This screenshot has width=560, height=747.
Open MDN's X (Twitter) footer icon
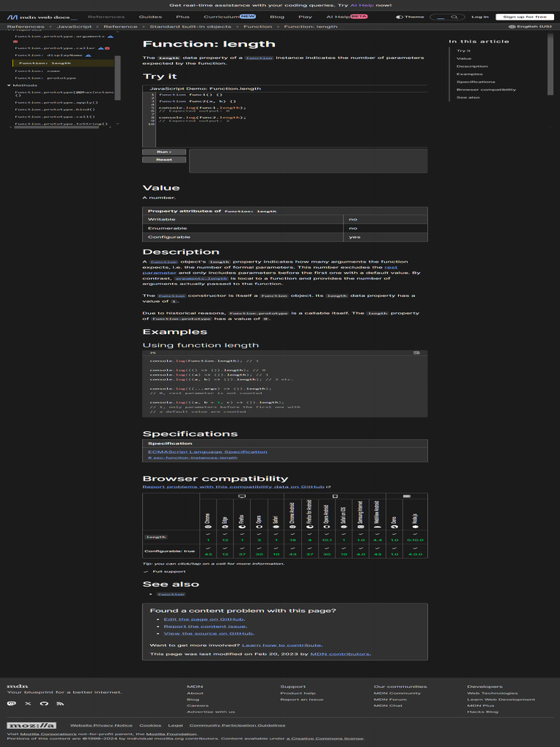[x=28, y=703]
